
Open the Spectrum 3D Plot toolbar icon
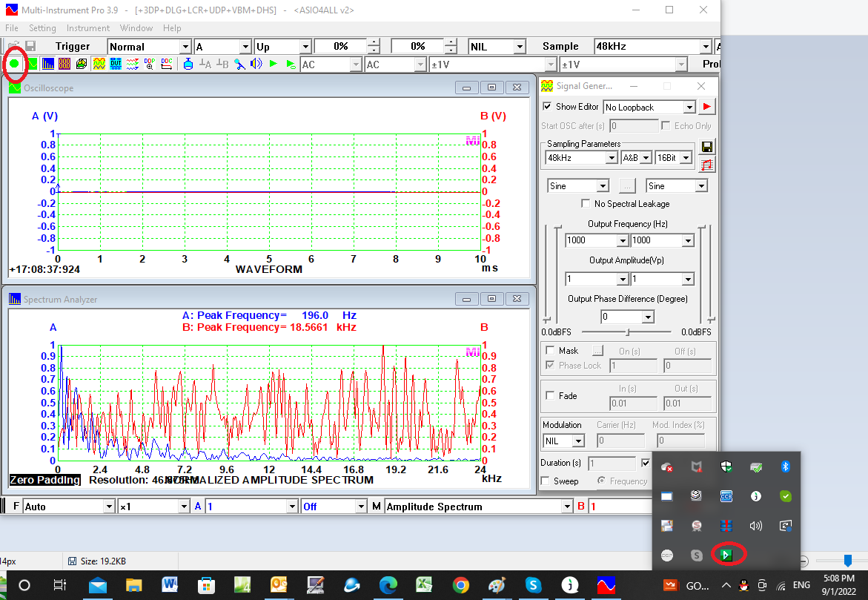click(x=82, y=64)
